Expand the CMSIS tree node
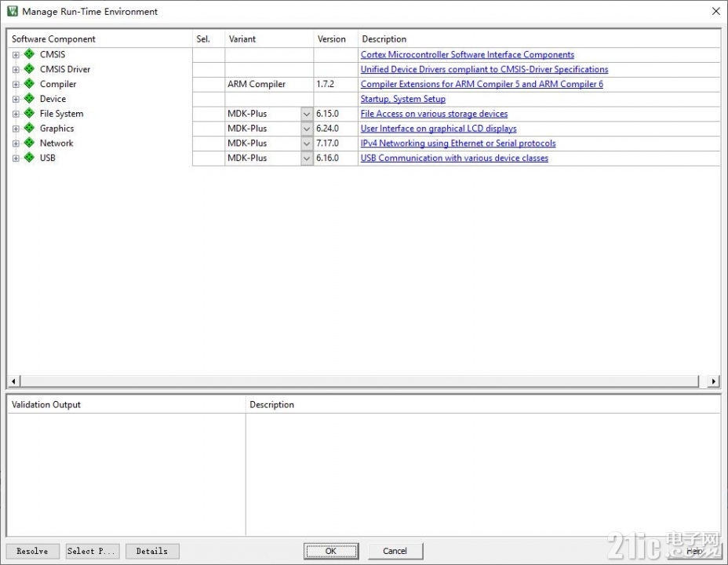Image resolution: width=728 pixels, height=565 pixels. click(16, 55)
